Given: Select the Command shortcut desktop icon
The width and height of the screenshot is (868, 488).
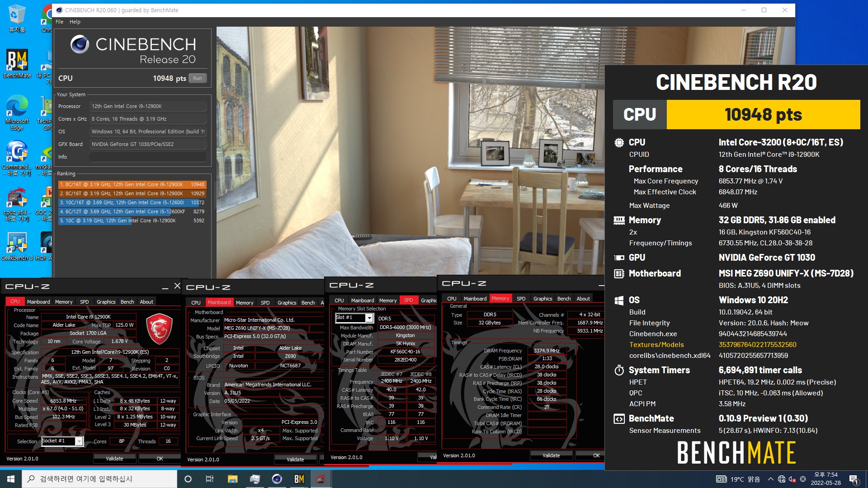Looking at the screenshot, I should click(17, 158).
